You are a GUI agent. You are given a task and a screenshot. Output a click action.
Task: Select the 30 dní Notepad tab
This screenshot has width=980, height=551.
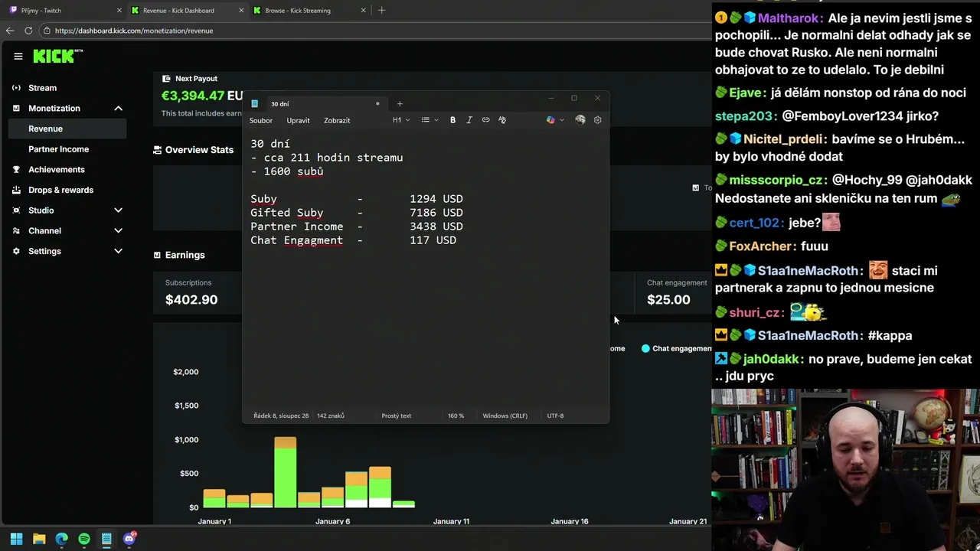click(x=315, y=104)
